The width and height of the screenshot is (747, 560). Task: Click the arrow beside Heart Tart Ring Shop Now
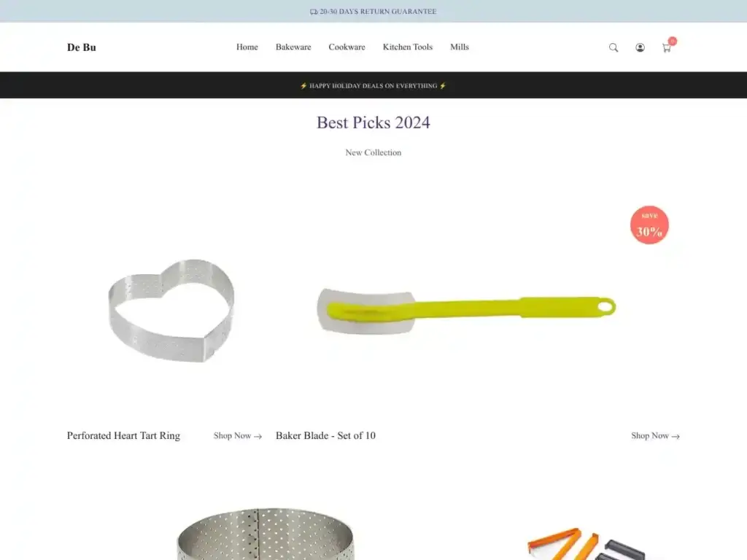(x=258, y=436)
